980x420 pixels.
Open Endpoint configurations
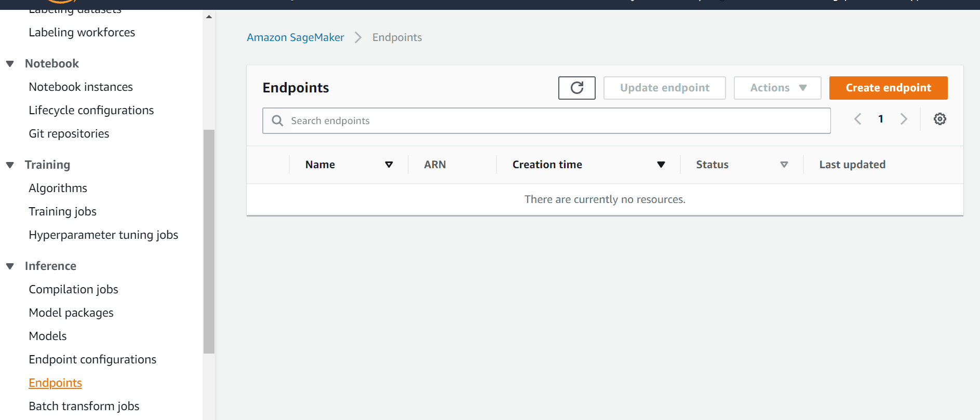92,359
